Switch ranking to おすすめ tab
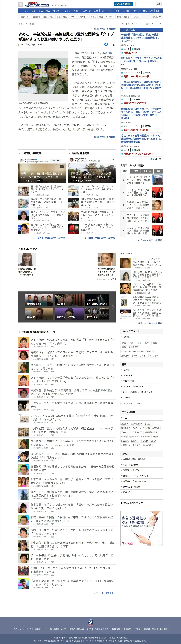Screen dimensions: 181x644 [x=147, y=171]
